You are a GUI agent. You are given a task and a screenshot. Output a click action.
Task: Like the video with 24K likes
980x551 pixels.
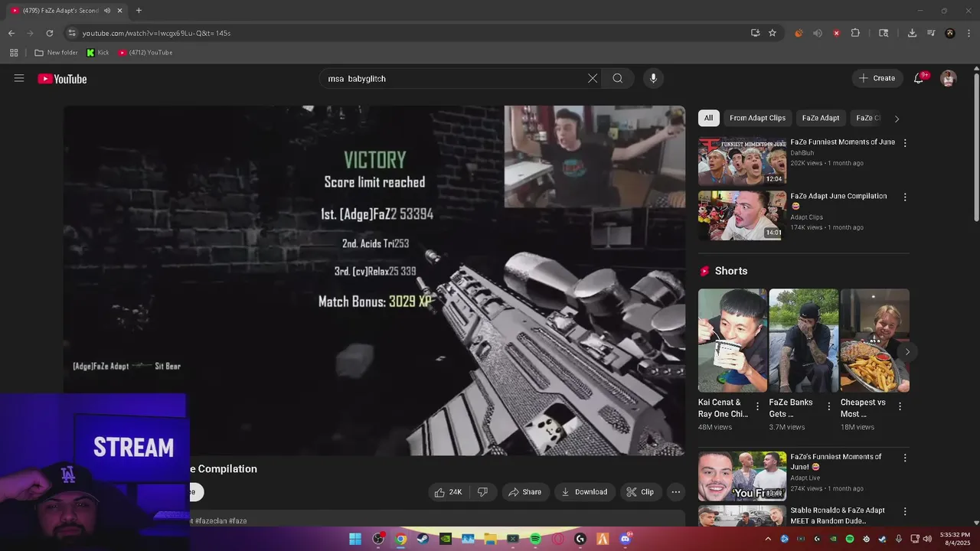448,492
